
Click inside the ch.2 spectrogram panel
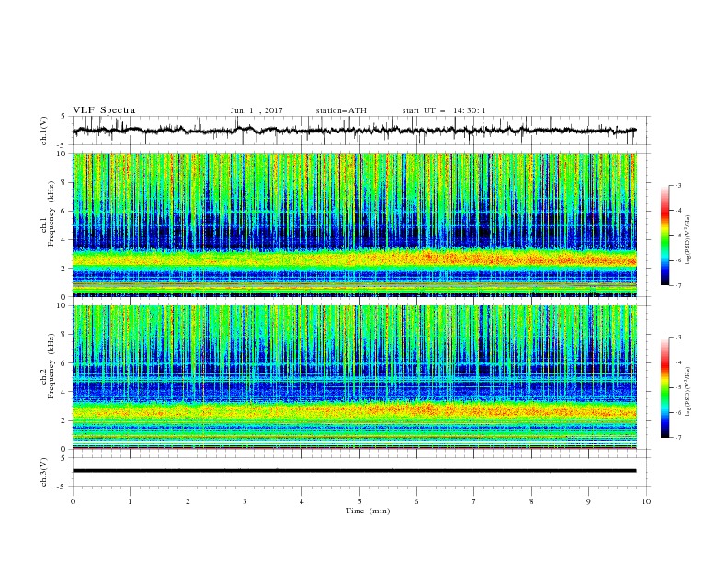coord(355,377)
